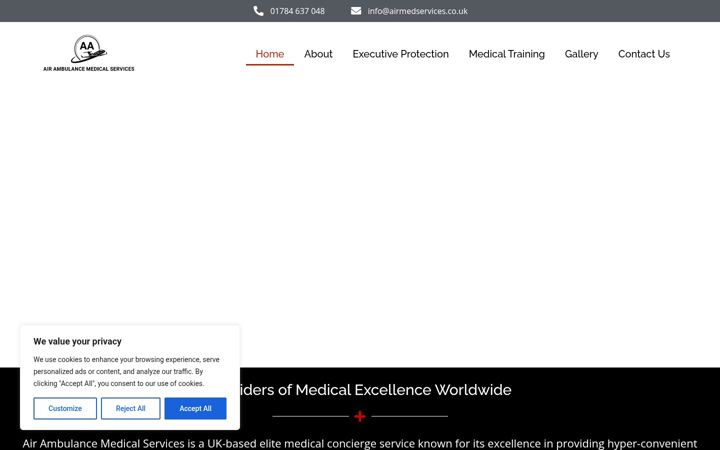This screenshot has height=450, width=720.
Task: Call the phone number 01784 637 048
Action: [297, 11]
